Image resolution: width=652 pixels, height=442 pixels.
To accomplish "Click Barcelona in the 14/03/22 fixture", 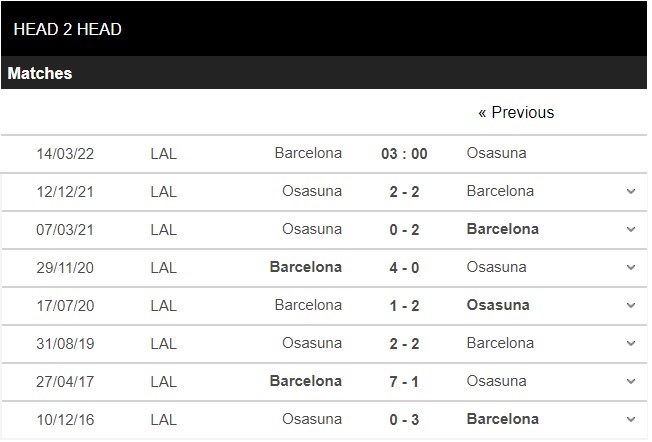I will pos(308,153).
